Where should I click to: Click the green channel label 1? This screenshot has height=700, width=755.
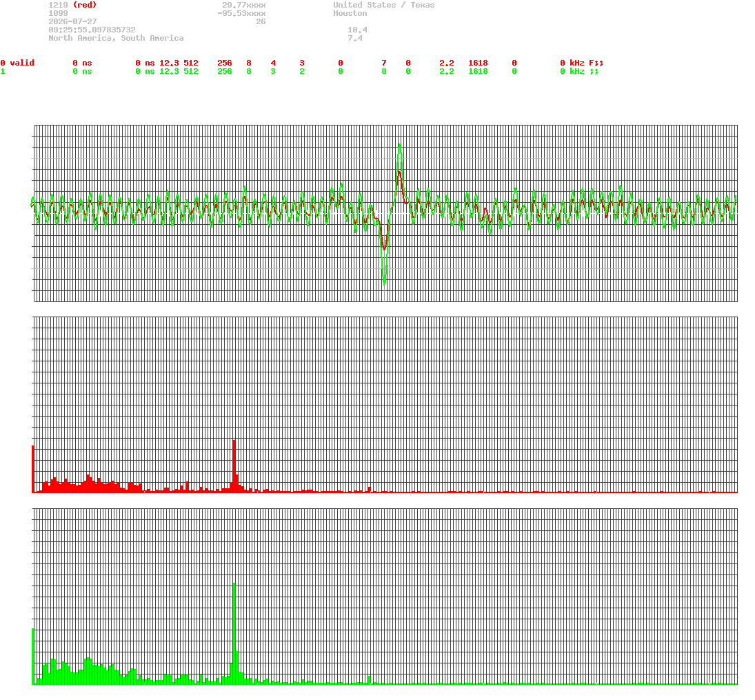pos(3,71)
